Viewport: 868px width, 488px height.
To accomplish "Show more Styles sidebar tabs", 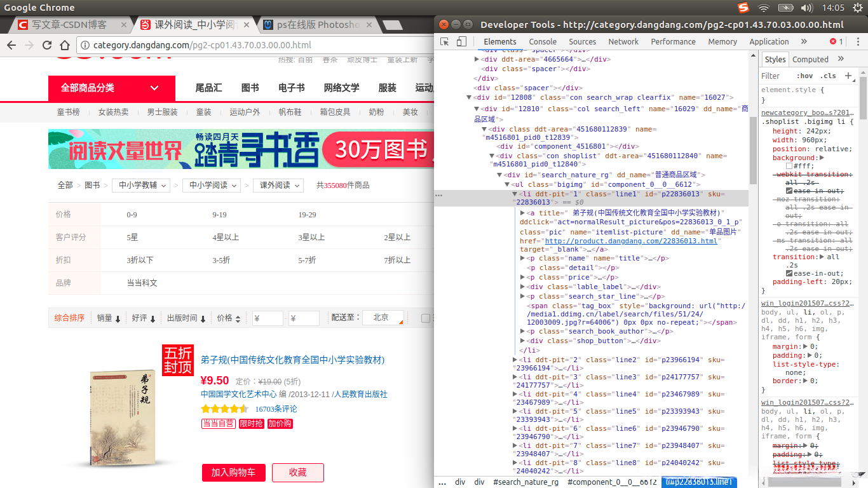I will [841, 59].
